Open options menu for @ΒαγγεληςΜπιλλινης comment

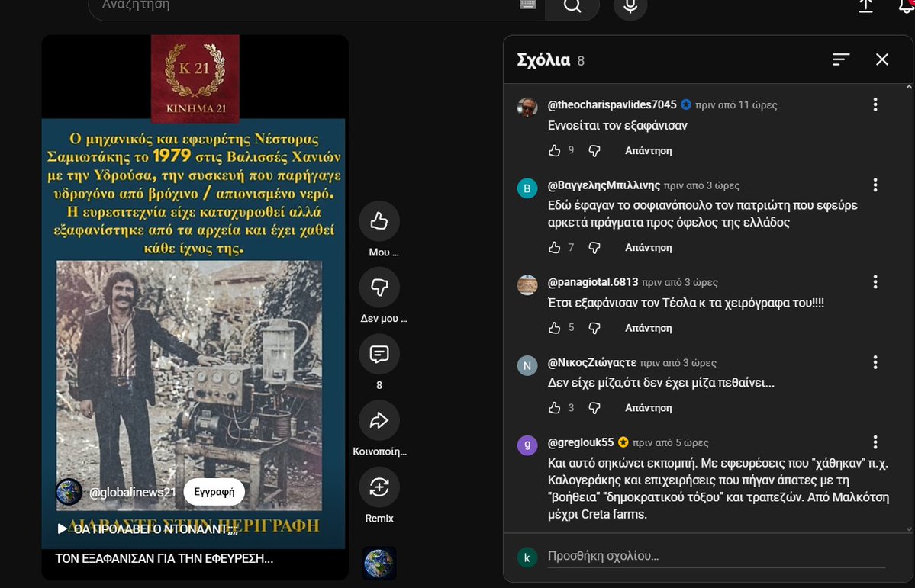click(x=875, y=185)
